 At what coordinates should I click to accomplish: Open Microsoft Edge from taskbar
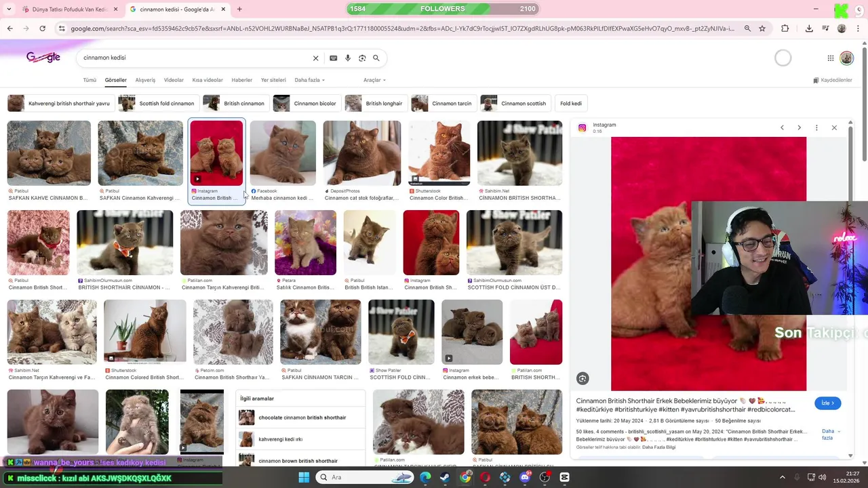click(425, 477)
